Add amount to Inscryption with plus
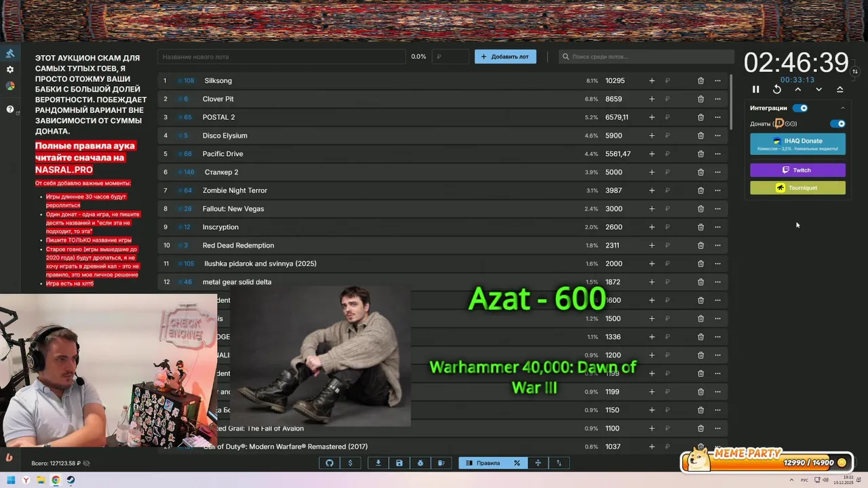 click(652, 227)
